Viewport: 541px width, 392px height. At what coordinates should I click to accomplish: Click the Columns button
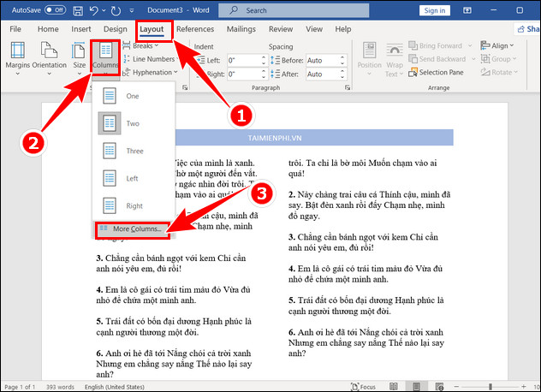pos(105,57)
